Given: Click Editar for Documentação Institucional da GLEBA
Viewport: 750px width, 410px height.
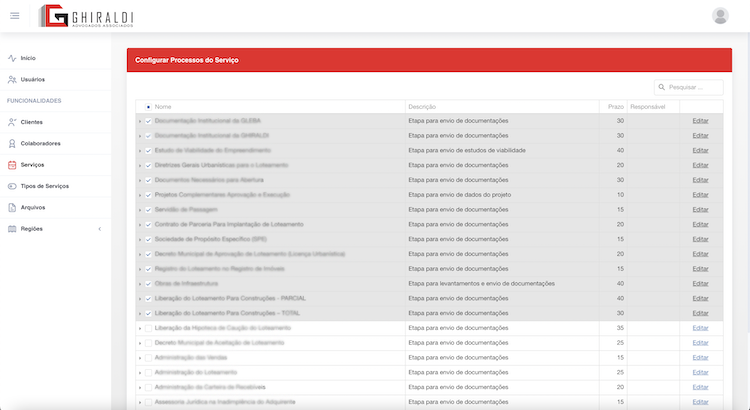Looking at the screenshot, I should tap(700, 121).
